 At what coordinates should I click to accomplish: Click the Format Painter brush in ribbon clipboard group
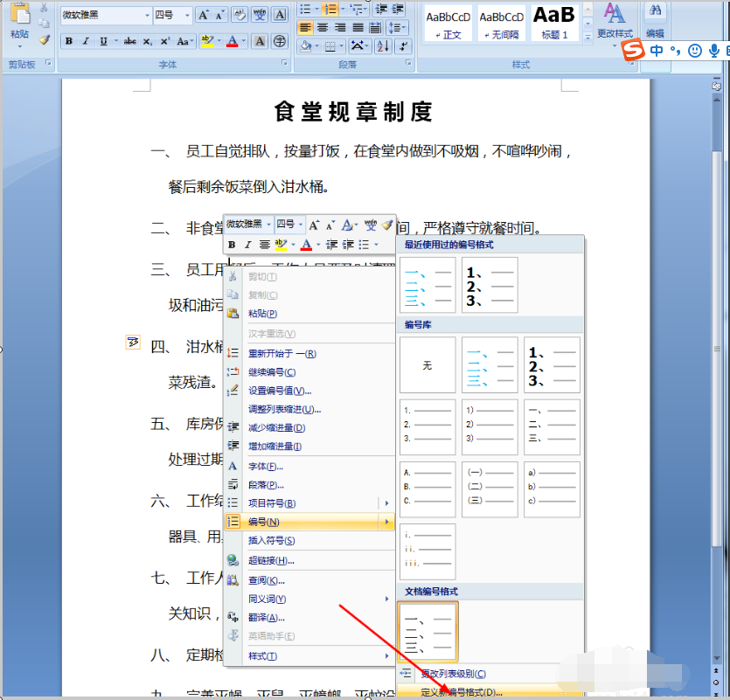click(x=45, y=40)
